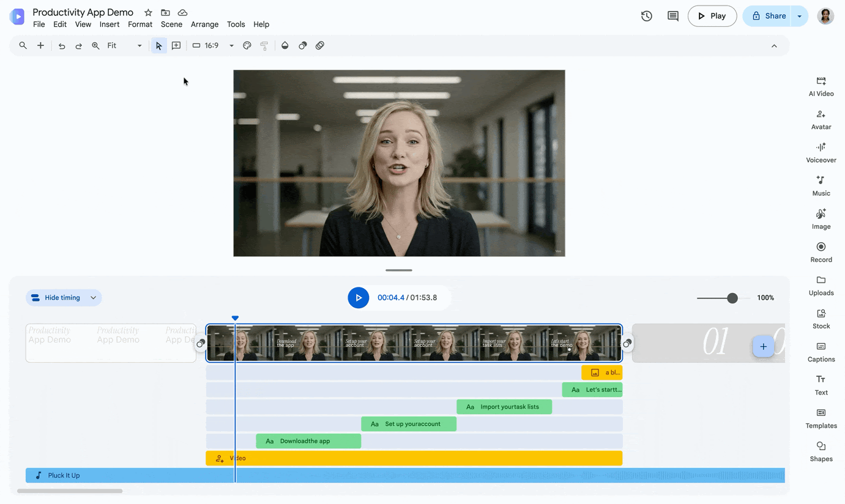This screenshot has width=845, height=504.
Task: Open the Fit zoom dropdown
Action: [x=125, y=45]
